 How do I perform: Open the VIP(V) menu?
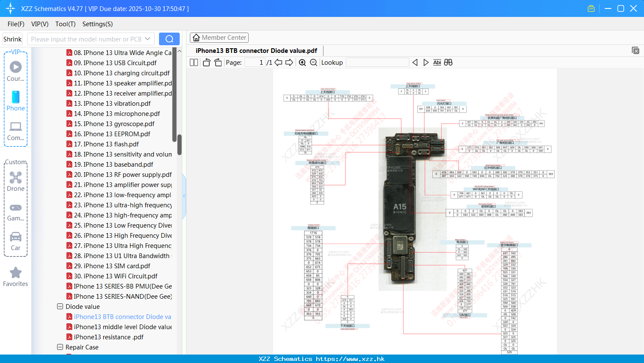(x=40, y=24)
